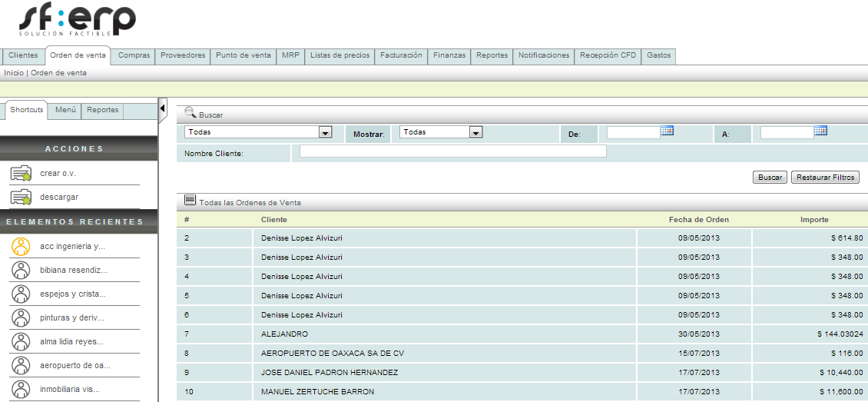The height and width of the screenshot is (402, 868).
Task: Go to the Inicio breadcrumb link
Action: click(13, 73)
